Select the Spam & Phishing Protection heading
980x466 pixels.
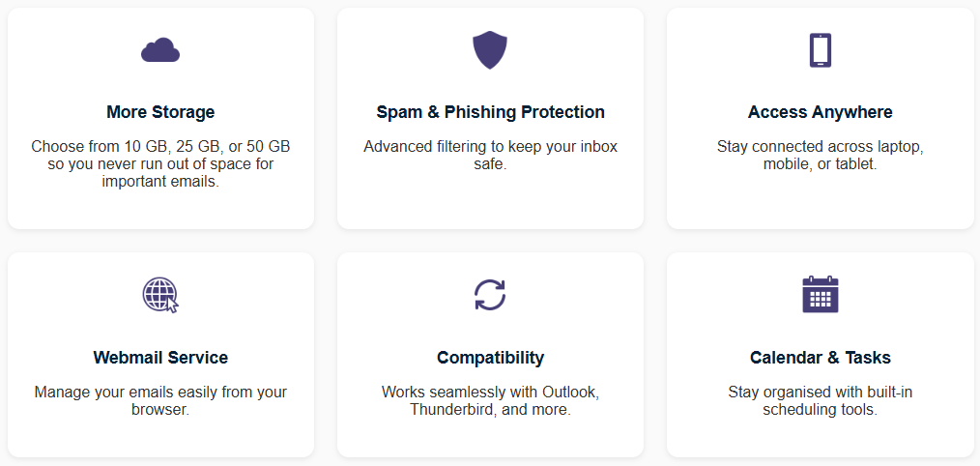click(x=490, y=112)
